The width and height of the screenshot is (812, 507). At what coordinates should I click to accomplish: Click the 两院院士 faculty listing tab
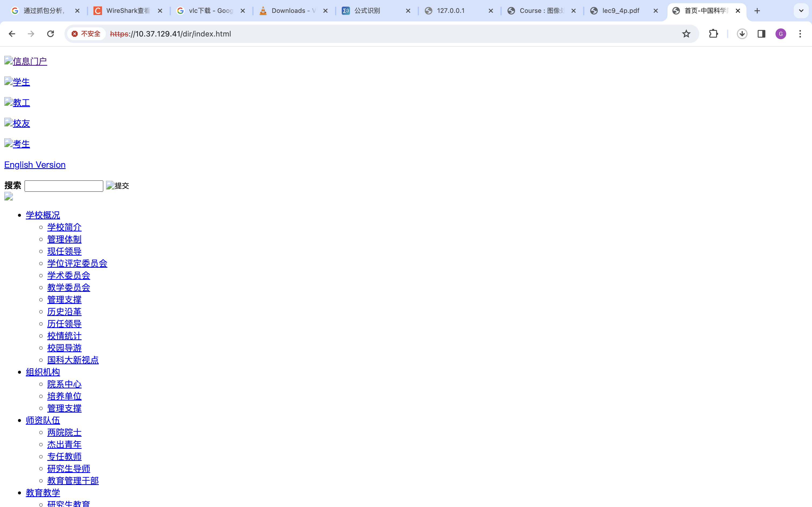64,432
